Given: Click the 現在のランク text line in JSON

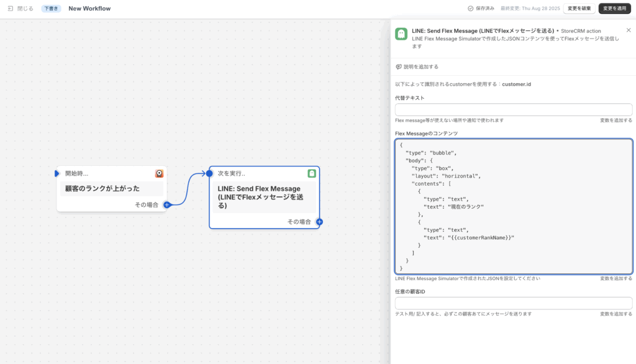Looking at the screenshot, I should [453, 207].
